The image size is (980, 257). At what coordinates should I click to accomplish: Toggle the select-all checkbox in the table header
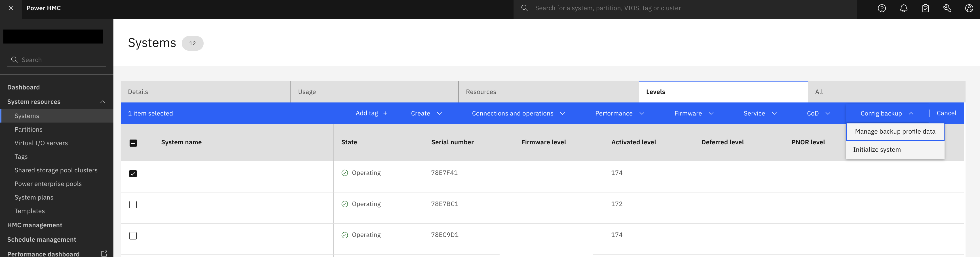[133, 143]
